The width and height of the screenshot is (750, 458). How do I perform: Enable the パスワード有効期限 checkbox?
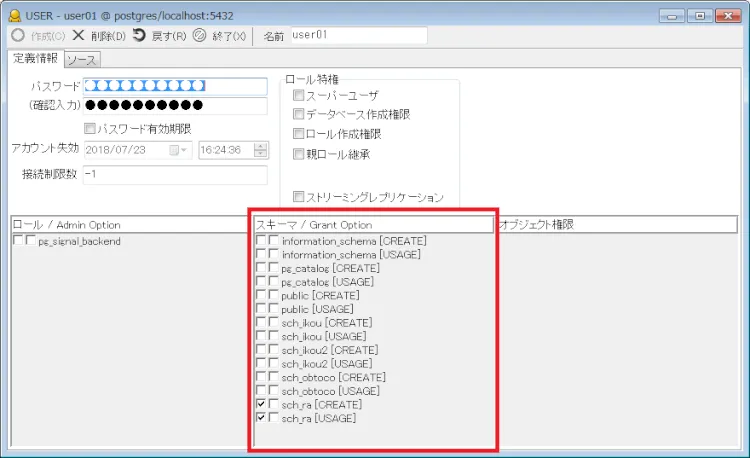(89, 129)
